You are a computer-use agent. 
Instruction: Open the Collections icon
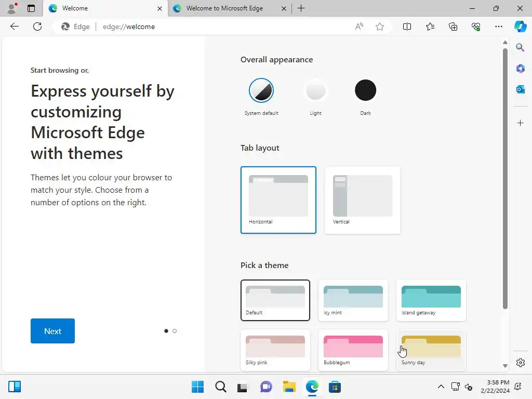tap(453, 26)
